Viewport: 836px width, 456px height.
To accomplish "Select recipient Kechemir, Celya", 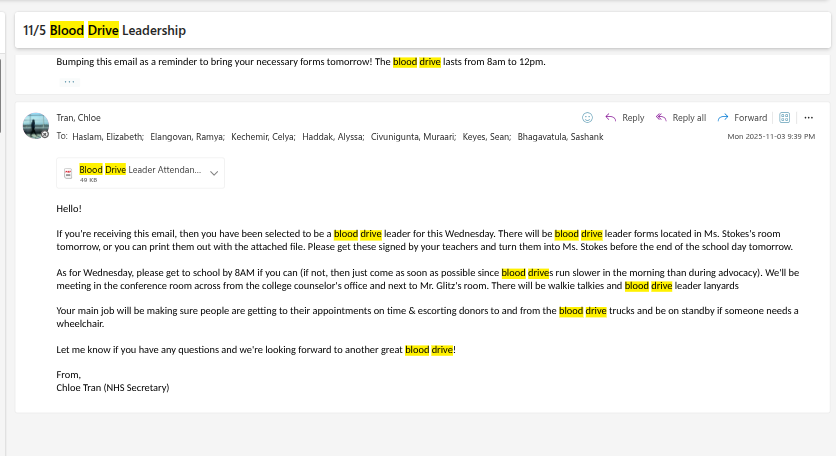I will click(263, 137).
